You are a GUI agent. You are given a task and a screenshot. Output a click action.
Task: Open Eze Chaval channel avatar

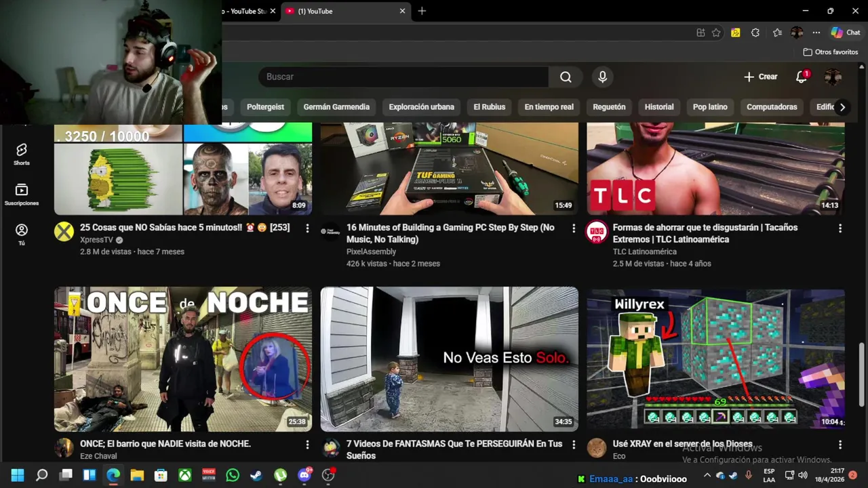point(64,448)
